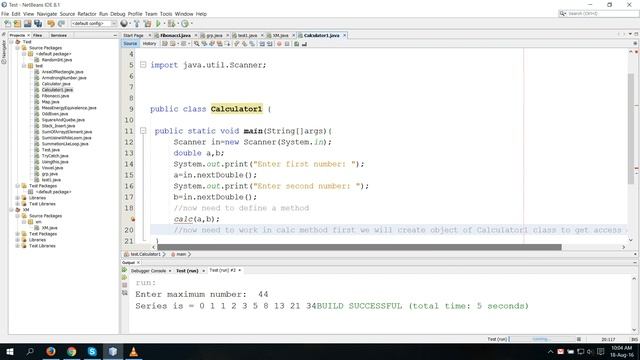Open Skype from the taskbar

pos(92,351)
